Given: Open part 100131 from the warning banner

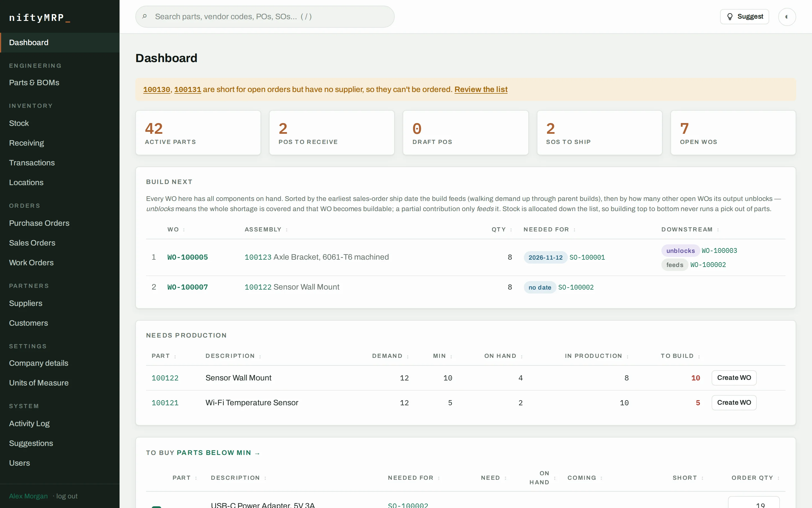Looking at the screenshot, I should pyautogui.click(x=187, y=89).
